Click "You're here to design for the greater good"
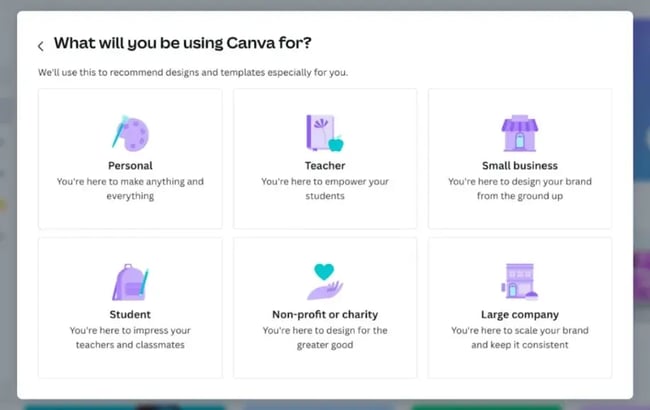This screenshot has height=410, width=650. point(325,337)
